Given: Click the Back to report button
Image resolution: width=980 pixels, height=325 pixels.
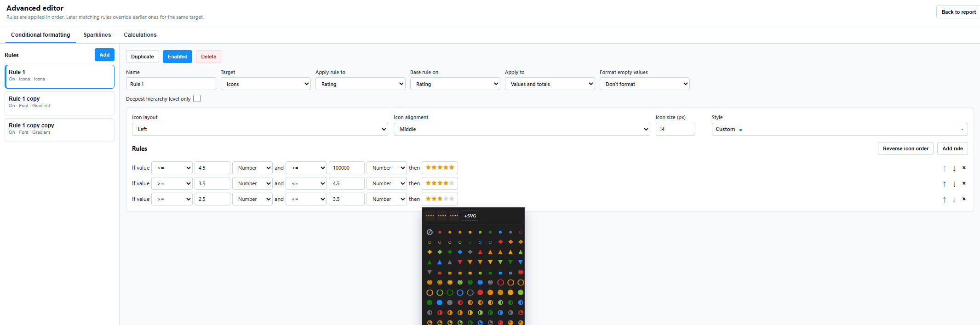Looking at the screenshot, I should (x=958, y=12).
